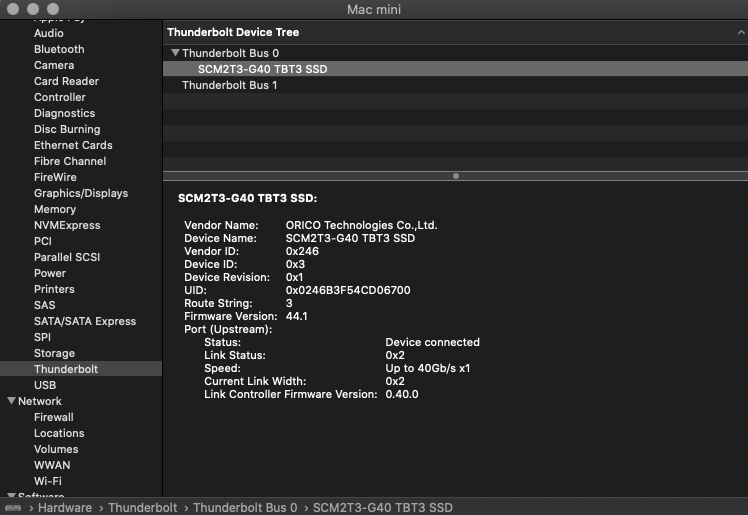Open the USB section
The image size is (748, 515).
click(45, 385)
